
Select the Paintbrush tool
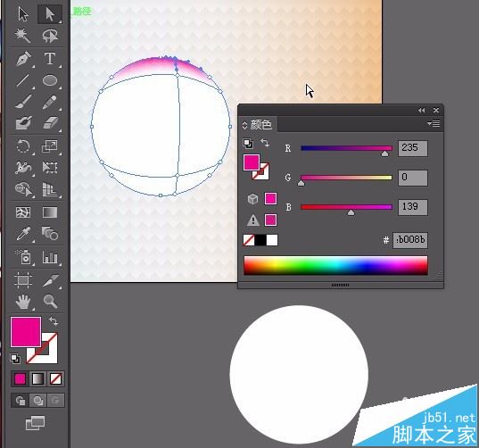(23, 102)
